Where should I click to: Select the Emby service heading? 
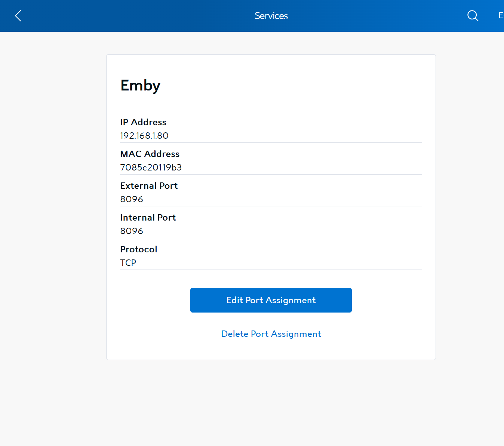pyautogui.click(x=140, y=86)
